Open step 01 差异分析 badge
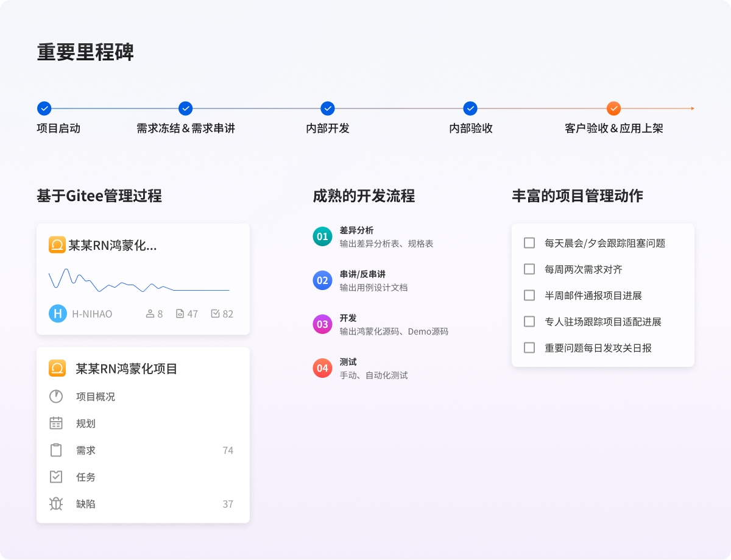 click(x=322, y=236)
